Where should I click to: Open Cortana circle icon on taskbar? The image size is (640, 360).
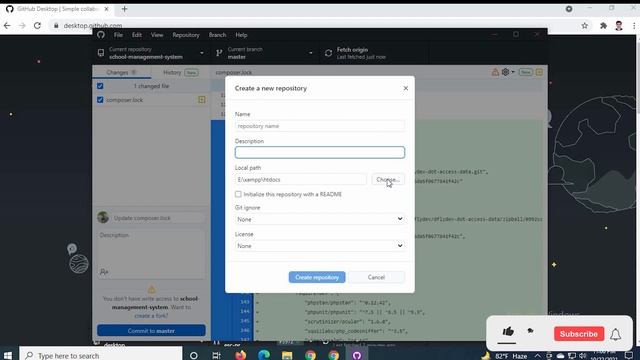coord(193,356)
